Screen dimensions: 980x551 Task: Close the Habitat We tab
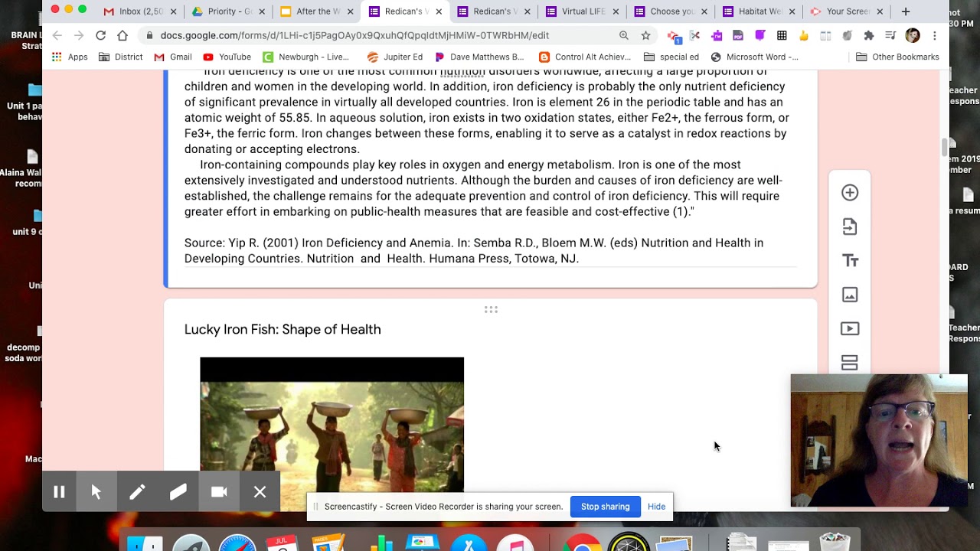[x=792, y=11]
